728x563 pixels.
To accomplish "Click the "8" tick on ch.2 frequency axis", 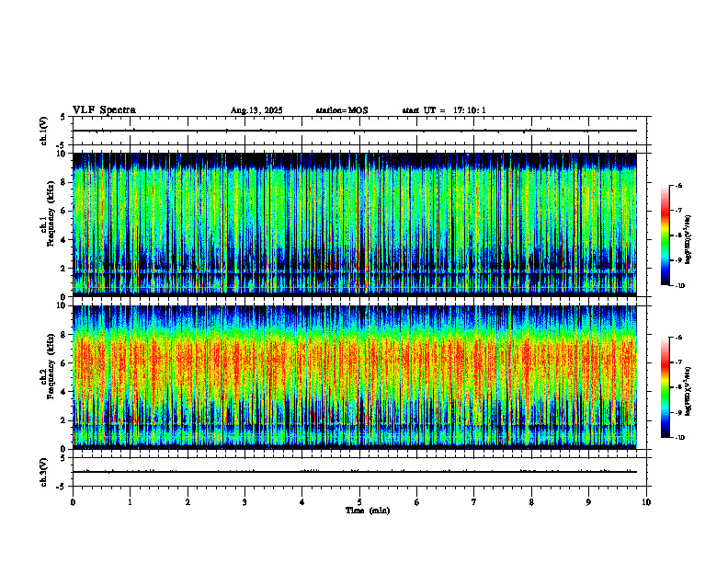I will click(64, 335).
